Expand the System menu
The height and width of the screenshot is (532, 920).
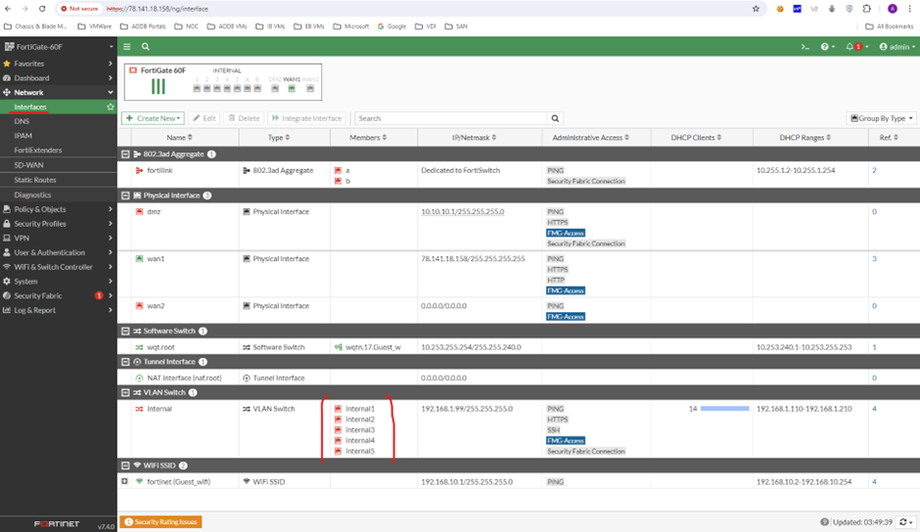click(x=58, y=282)
